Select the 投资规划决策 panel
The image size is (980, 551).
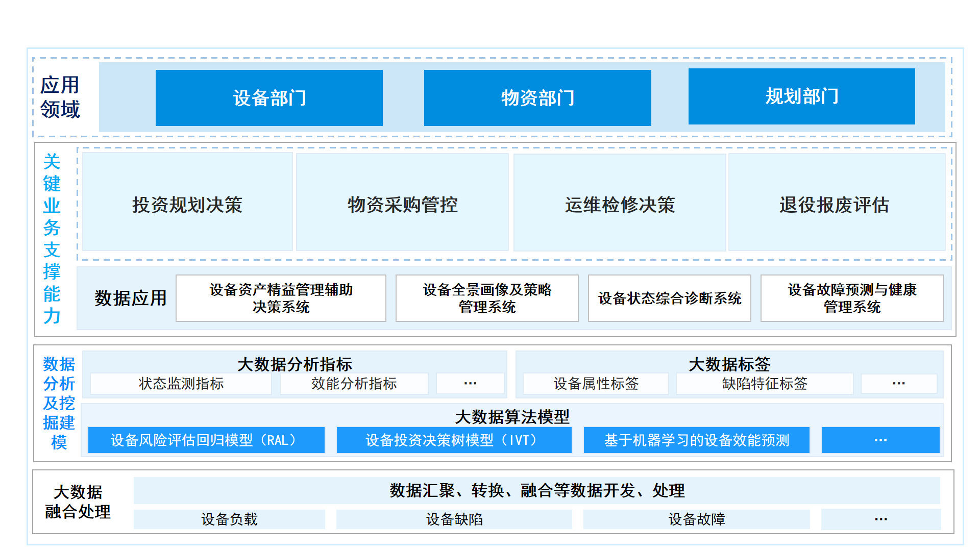pos(187,202)
